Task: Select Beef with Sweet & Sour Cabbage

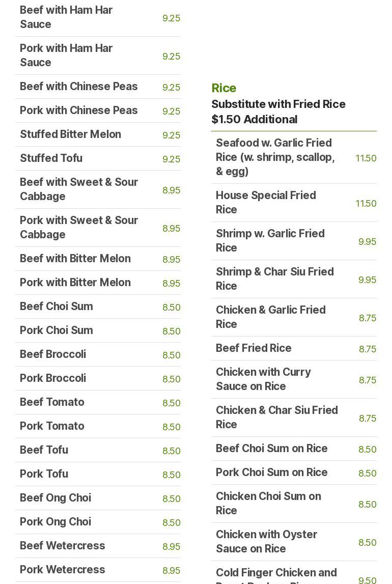Action: click(79, 189)
